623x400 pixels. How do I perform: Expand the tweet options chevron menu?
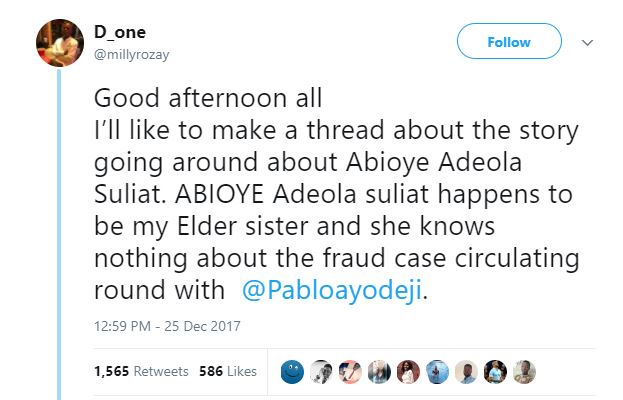[587, 43]
